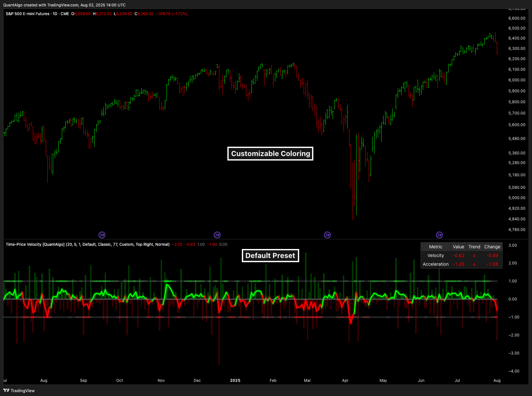
Task: Click the Acceleration row down-trend arrow
Action: point(474,264)
